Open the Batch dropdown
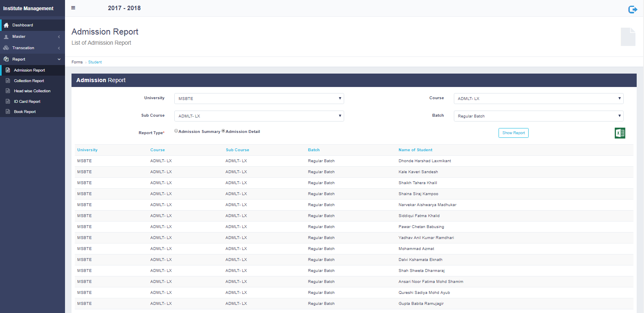 click(x=538, y=116)
